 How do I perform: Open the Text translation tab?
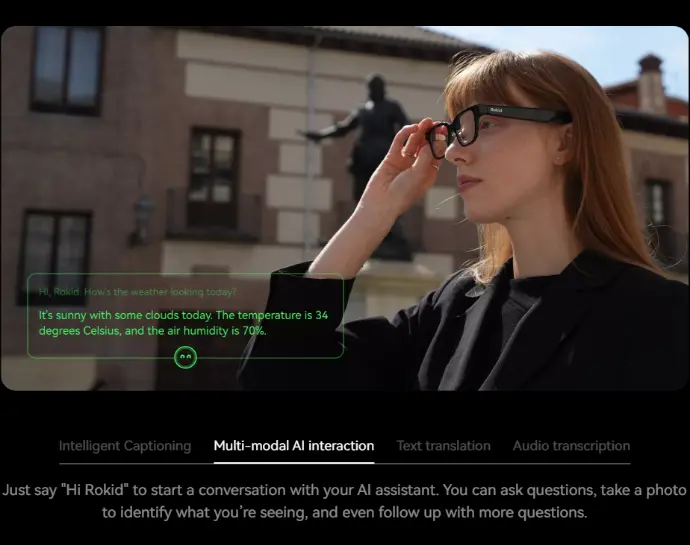tap(443, 446)
